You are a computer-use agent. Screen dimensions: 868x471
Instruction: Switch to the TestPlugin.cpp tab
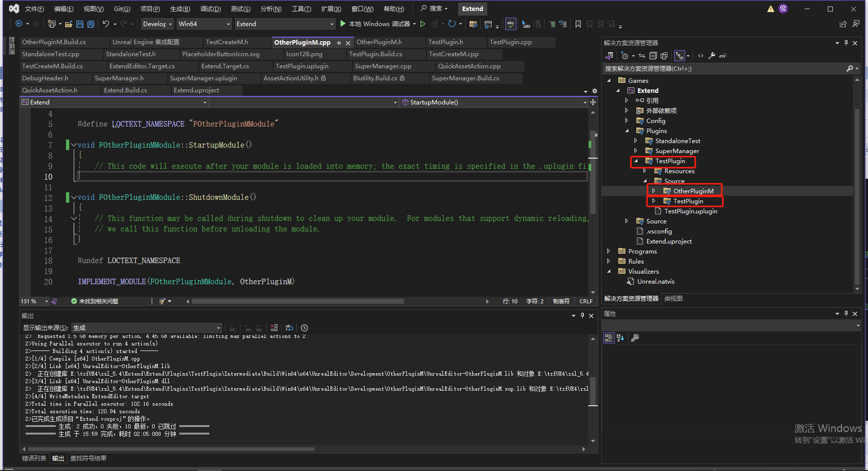[510, 42]
